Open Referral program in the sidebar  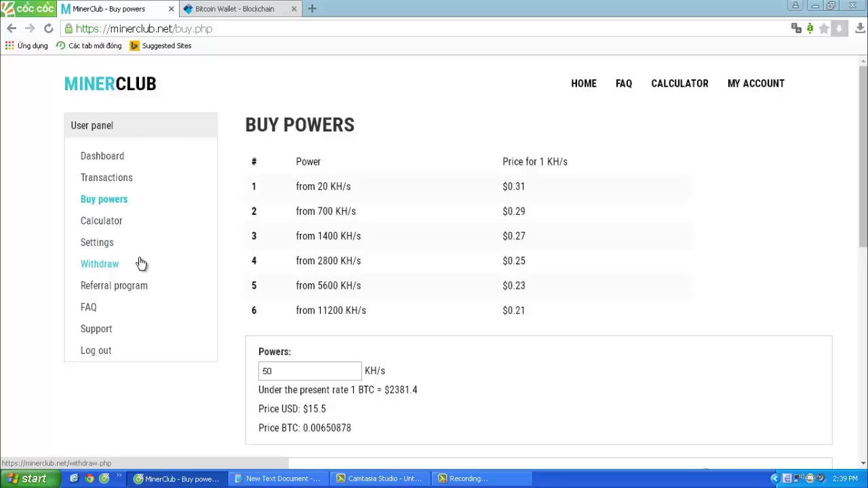pos(114,285)
